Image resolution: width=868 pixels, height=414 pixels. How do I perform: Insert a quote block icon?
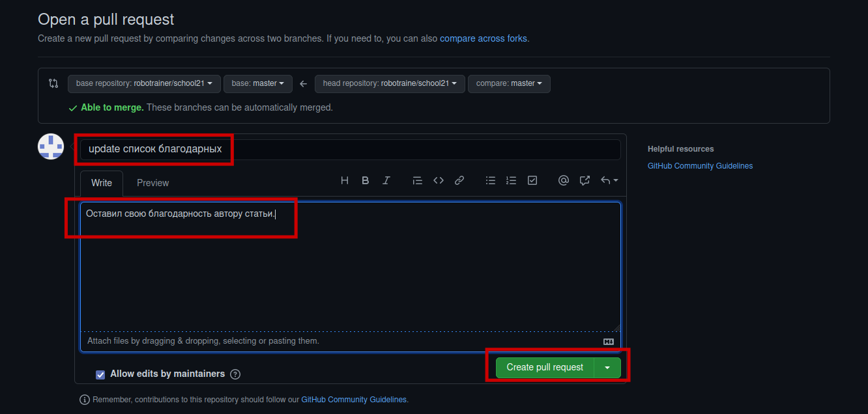coord(418,180)
